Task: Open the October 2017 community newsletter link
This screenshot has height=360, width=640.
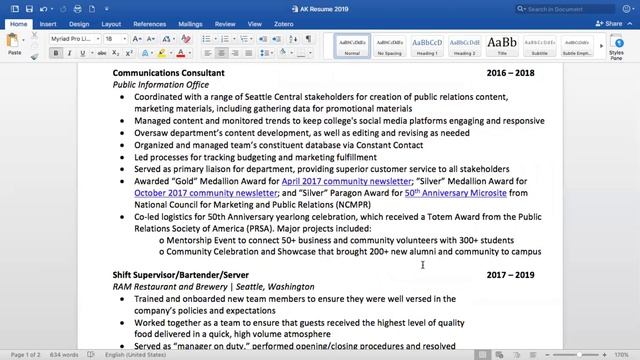Action: pyautogui.click(x=206, y=193)
